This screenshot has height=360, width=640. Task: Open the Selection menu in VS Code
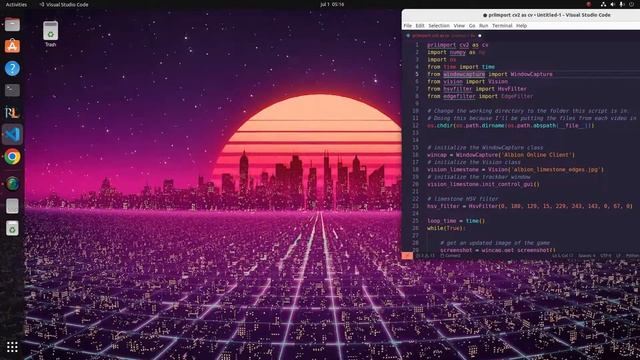439,26
